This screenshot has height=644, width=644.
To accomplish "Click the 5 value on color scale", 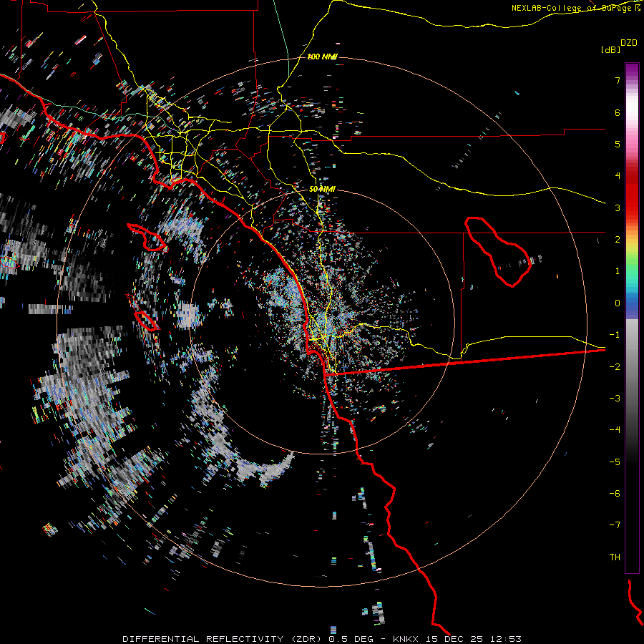I will pyautogui.click(x=618, y=144).
